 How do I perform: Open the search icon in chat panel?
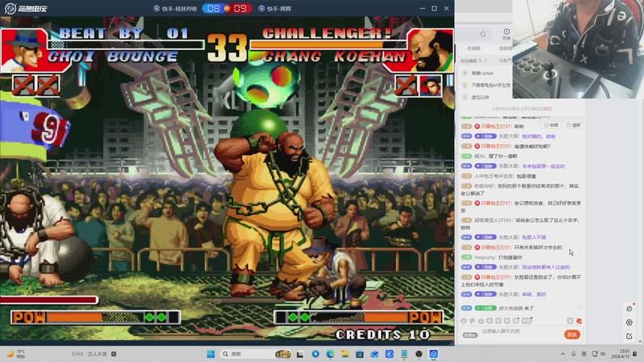coord(483,34)
